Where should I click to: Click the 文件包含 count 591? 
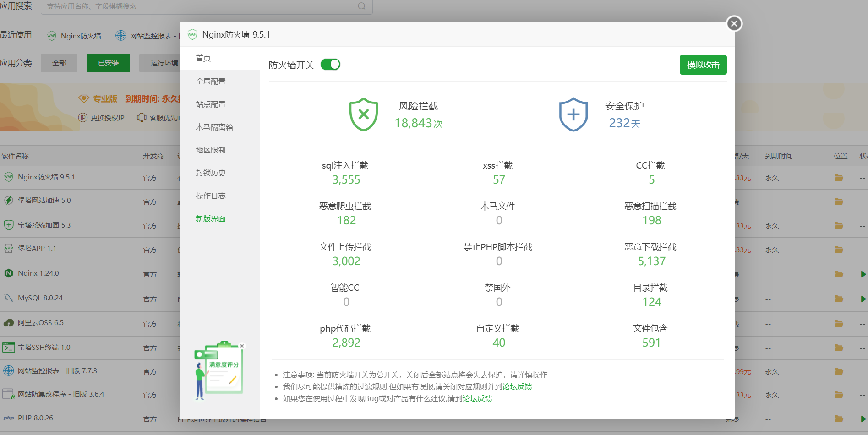coord(652,343)
